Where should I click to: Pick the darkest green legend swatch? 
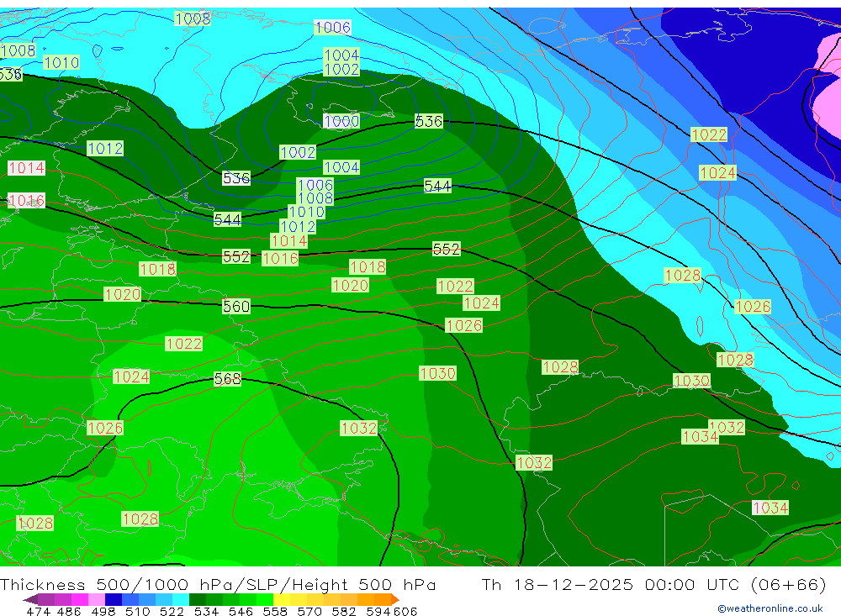click(198, 599)
